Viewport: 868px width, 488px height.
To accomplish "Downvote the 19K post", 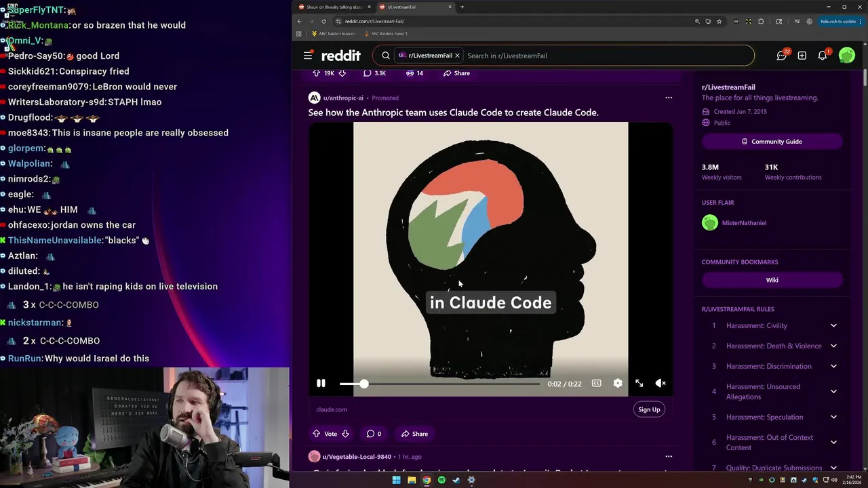I will click(342, 73).
